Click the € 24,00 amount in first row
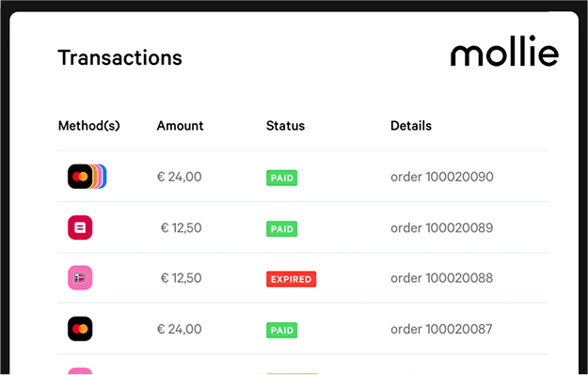Image resolution: width=588 pixels, height=375 pixels. pos(180,177)
